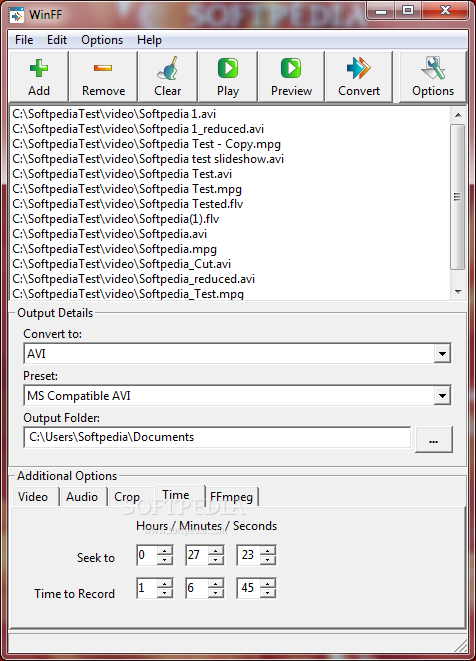Increase Seek to hours value
This screenshot has height=661, width=476.
tap(164, 550)
